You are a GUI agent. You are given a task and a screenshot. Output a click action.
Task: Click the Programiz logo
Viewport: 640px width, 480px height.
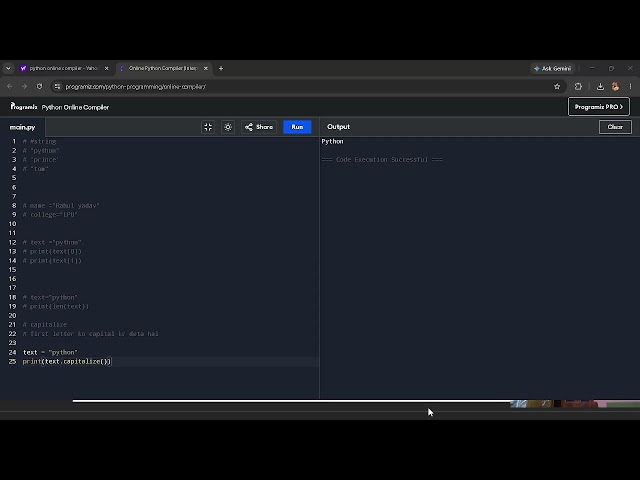24,107
